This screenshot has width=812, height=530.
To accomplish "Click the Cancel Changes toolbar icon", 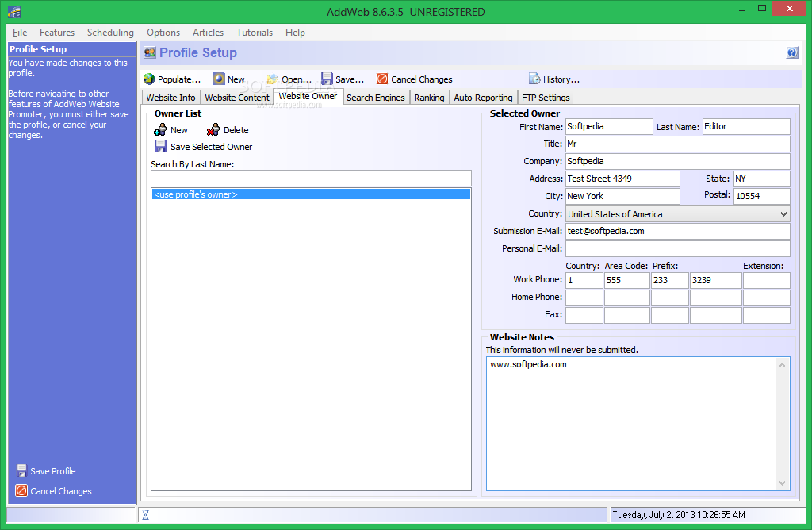I will click(382, 79).
